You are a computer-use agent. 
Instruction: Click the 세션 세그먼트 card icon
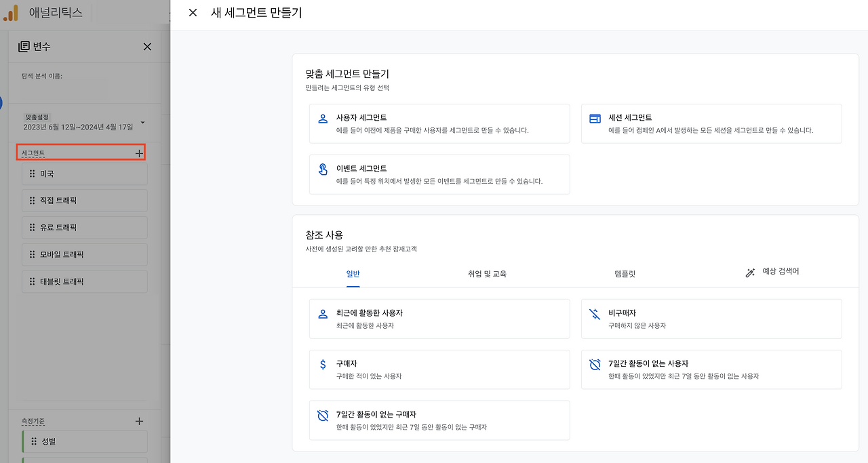pos(595,119)
